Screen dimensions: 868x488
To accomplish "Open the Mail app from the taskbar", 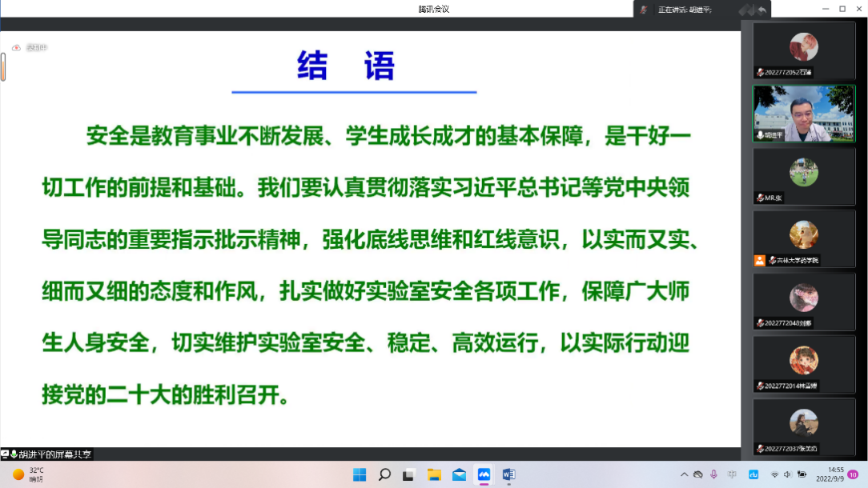I will pyautogui.click(x=459, y=474).
